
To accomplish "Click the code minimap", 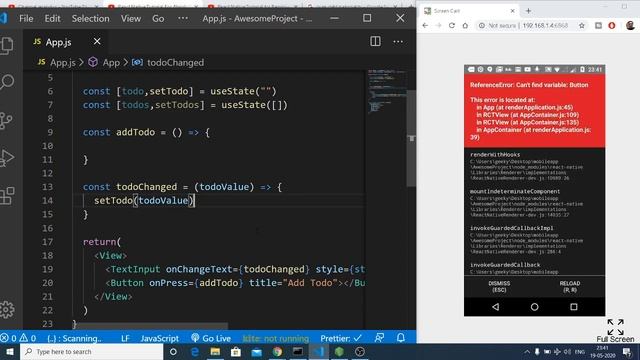I will [386, 92].
